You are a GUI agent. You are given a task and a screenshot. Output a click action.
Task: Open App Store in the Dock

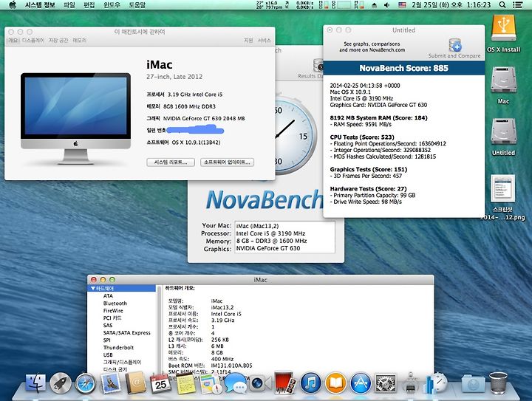click(x=361, y=383)
